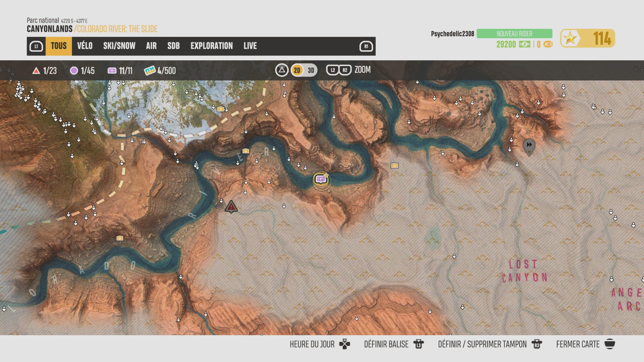Open the SKI/SNOW tab
Image resolution: width=644 pixels, height=362 pixels.
(x=119, y=46)
